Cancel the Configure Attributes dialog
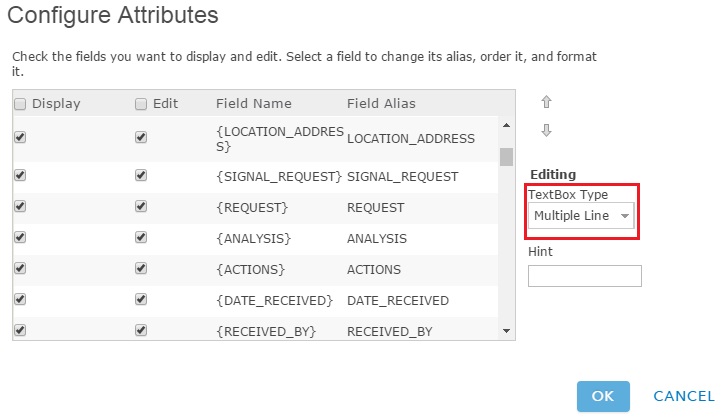 [683, 396]
